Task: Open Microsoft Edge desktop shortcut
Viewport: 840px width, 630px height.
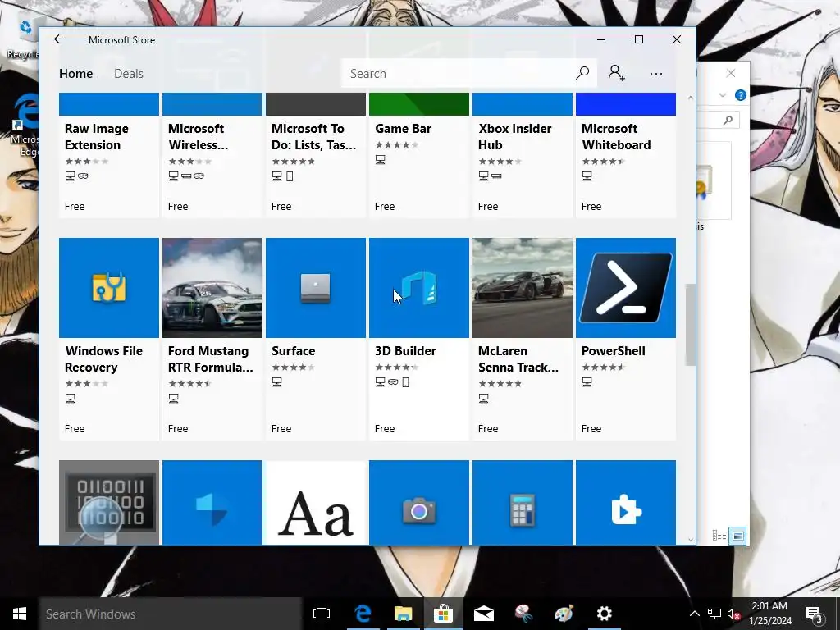Action: [24, 126]
